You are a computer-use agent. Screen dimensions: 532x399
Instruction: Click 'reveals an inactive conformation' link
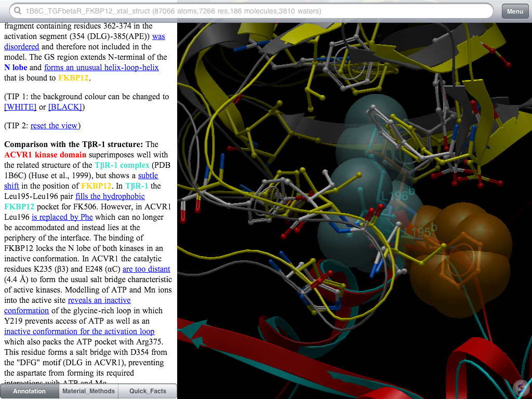pyautogui.click(x=99, y=300)
